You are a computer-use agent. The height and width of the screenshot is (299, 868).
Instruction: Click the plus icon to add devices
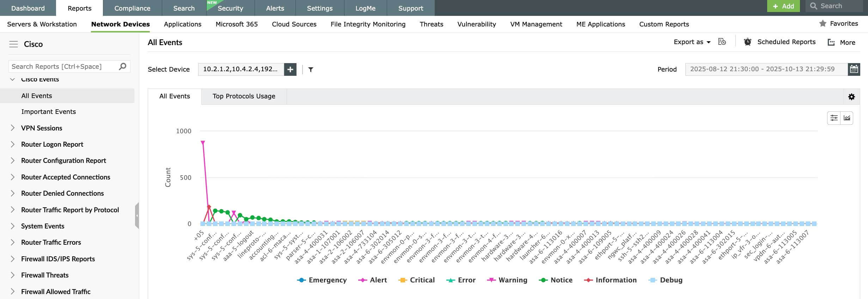[290, 69]
